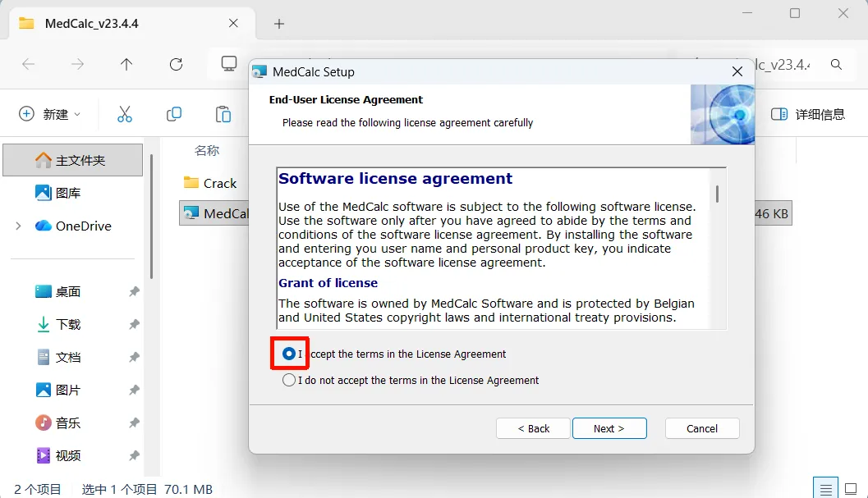Click the MedCalc Setup title bar icon

tap(259, 71)
